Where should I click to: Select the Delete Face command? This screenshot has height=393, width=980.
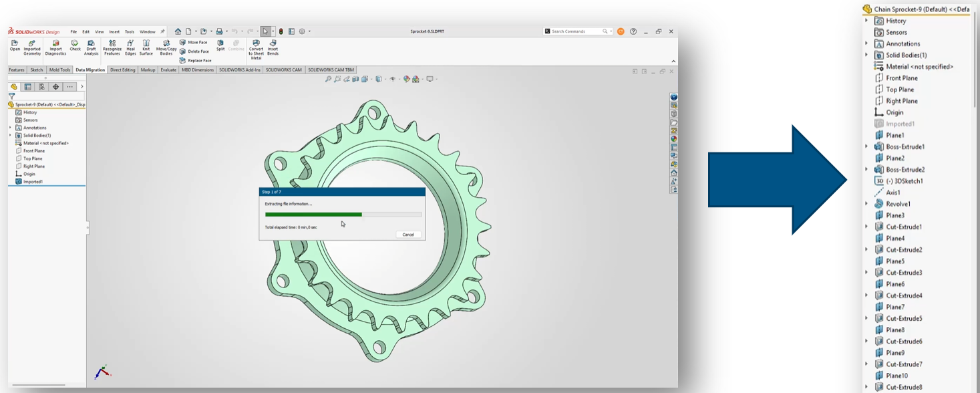(x=194, y=51)
